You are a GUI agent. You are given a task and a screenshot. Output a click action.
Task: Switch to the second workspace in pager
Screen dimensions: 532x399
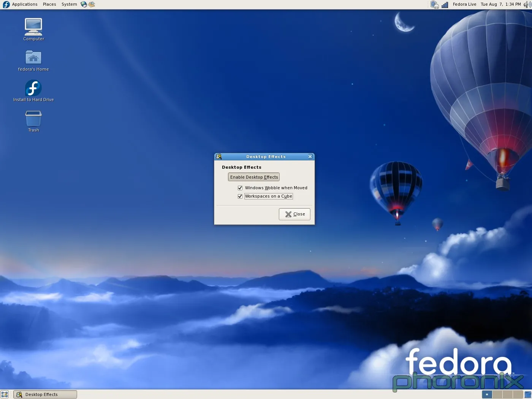[497, 394]
